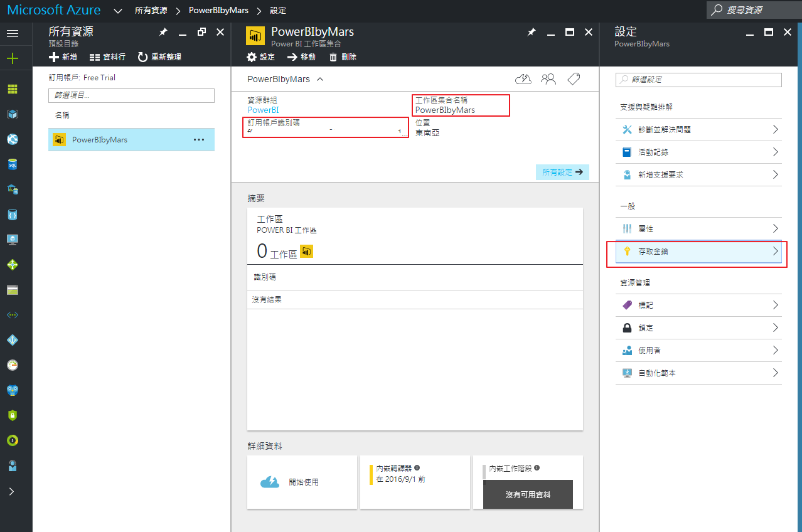The image size is (802, 532).
Task: Open the Virtual machines monitor sidebar icon
Action: coord(13,240)
